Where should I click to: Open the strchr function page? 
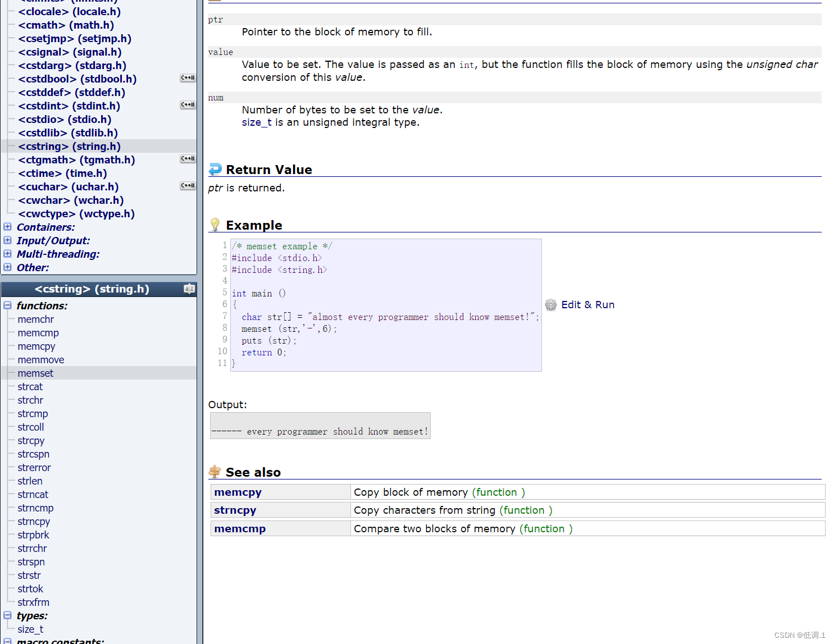tap(30, 400)
